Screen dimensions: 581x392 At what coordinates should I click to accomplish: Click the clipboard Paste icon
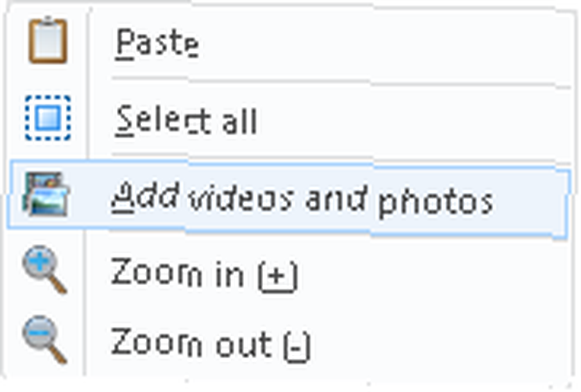click(x=48, y=40)
